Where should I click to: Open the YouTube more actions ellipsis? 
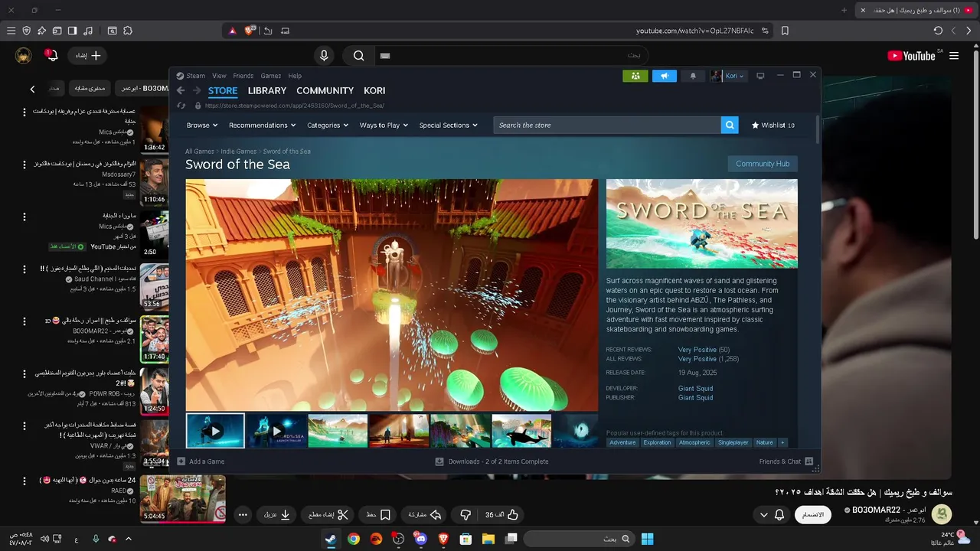click(x=243, y=515)
